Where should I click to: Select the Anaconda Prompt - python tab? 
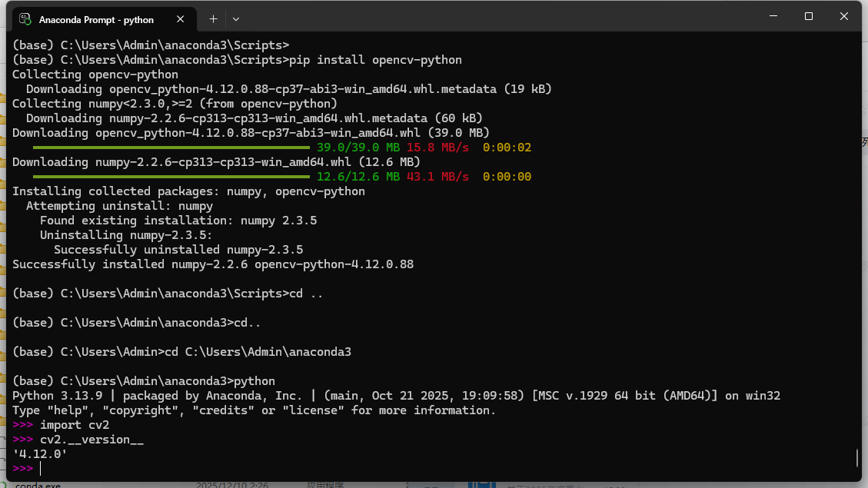coord(105,19)
